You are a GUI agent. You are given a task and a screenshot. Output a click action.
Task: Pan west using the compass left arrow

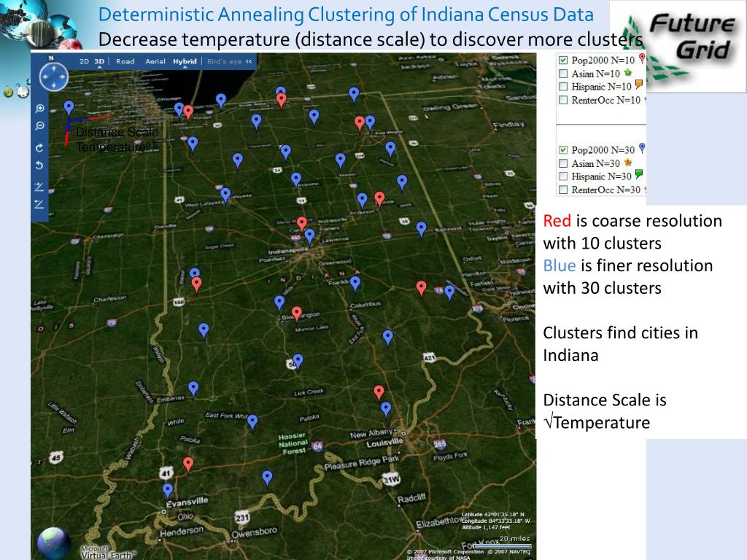(45, 77)
